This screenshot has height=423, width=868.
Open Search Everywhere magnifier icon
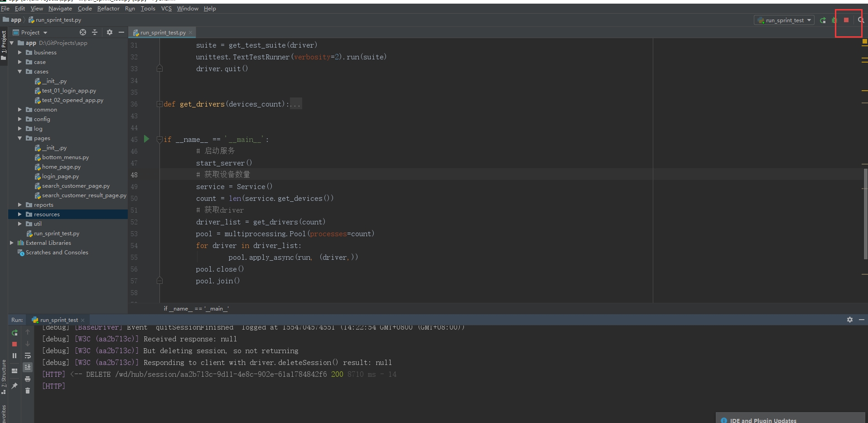point(861,20)
